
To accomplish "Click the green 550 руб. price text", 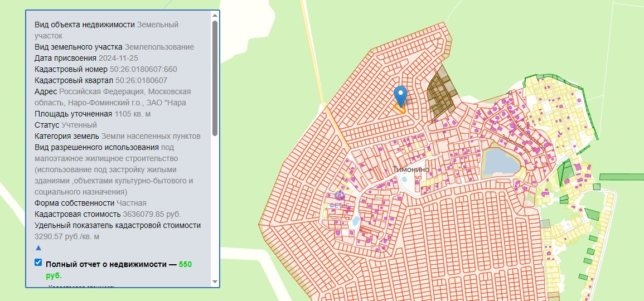I will coord(119,270).
